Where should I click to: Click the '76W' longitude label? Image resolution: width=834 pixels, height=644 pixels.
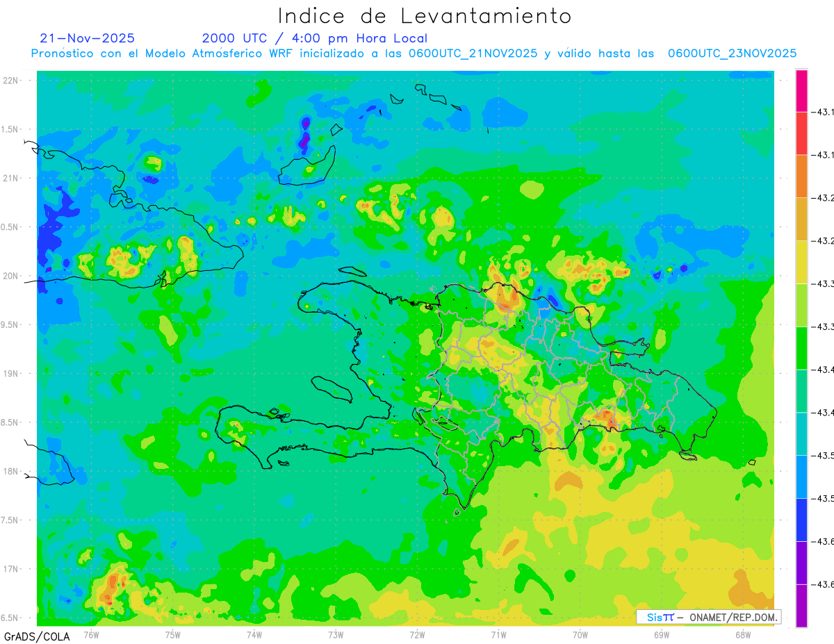[91, 634]
